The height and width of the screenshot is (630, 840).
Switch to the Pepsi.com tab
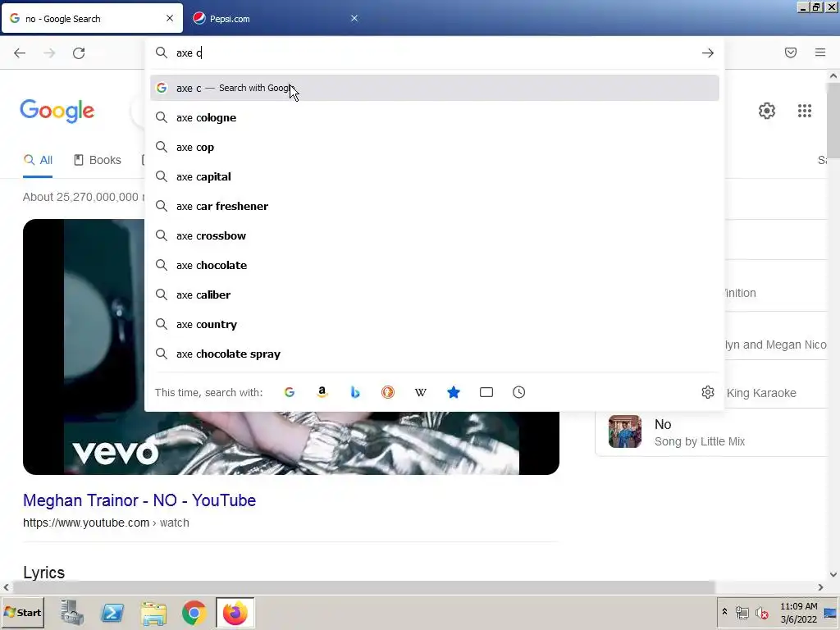pyautogui.click(x=276, y=19)
